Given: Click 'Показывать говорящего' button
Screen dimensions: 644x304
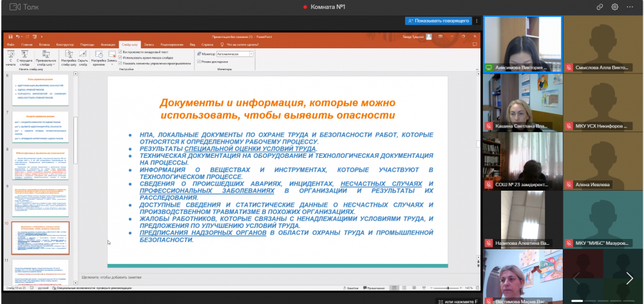Looking at the screenshot, I should (438, 21).
